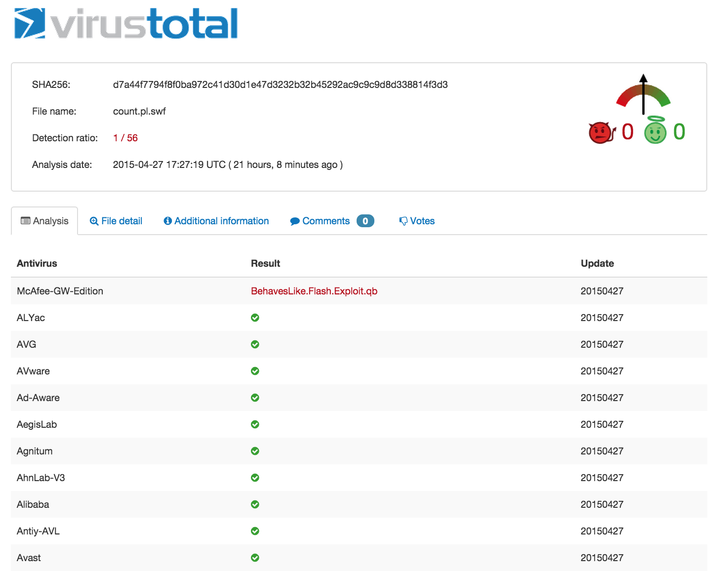Click the green angel harmless vote icon
Screen dimensions: 728x572
click(x=655, y=130)
